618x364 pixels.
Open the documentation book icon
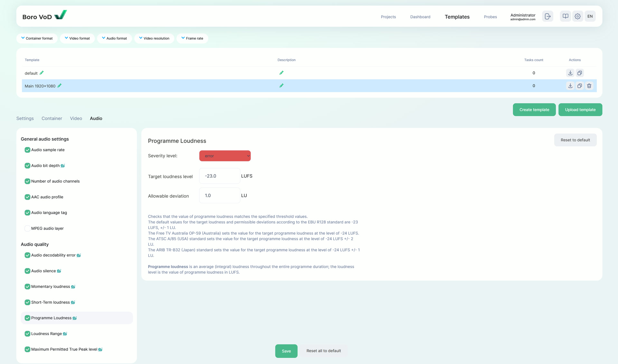(x=565, y=16)
